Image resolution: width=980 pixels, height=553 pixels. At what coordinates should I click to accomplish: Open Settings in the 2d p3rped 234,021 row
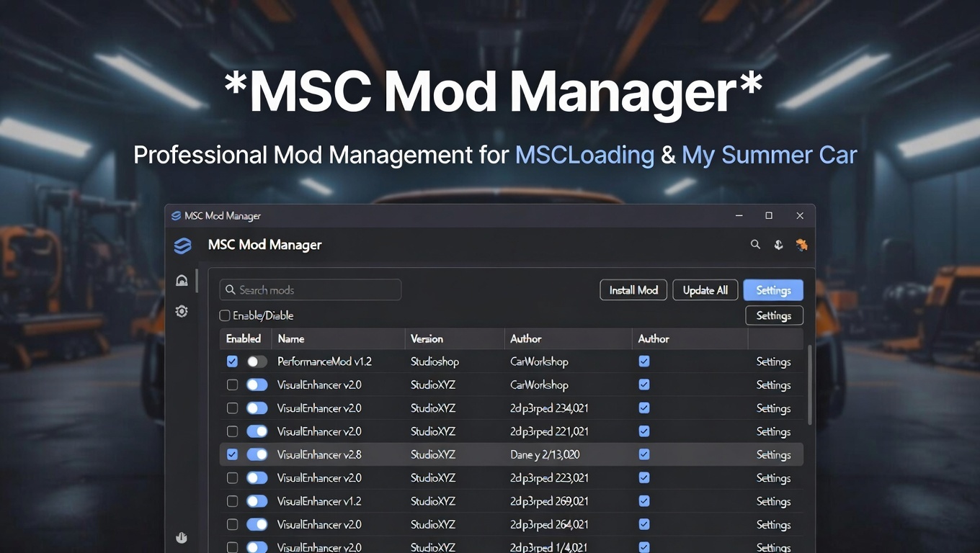click(x=774, y=408)
